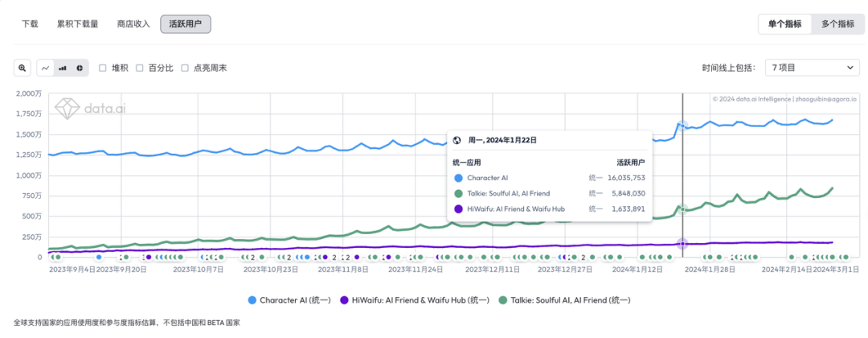Select the 多个指标 toggle option

(x=837, y=24)
